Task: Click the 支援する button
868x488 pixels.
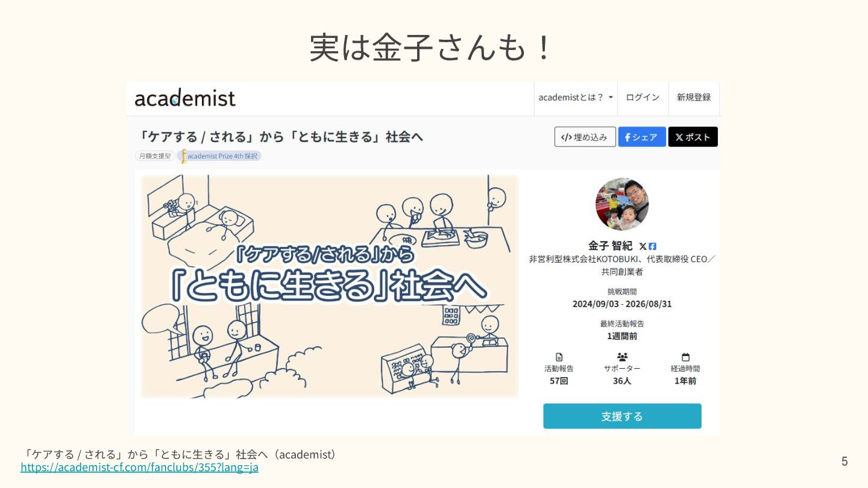Action: [622, 416]
